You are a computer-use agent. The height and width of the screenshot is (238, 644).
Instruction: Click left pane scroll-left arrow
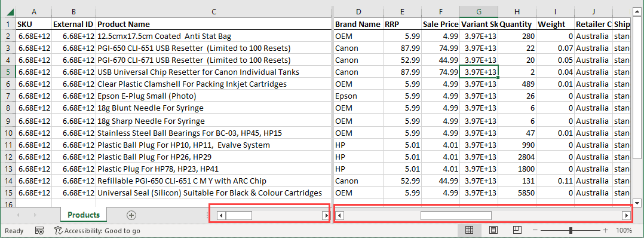(x=221, y=215)
